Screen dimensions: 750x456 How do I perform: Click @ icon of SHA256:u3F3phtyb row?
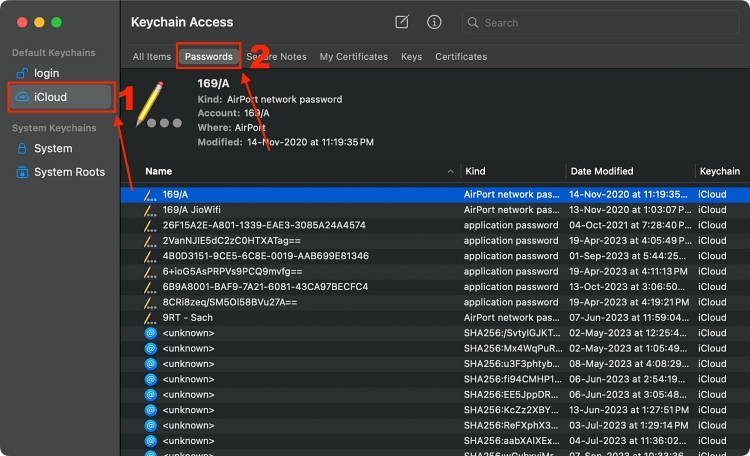pyautogui.click(x=151, y=364)
